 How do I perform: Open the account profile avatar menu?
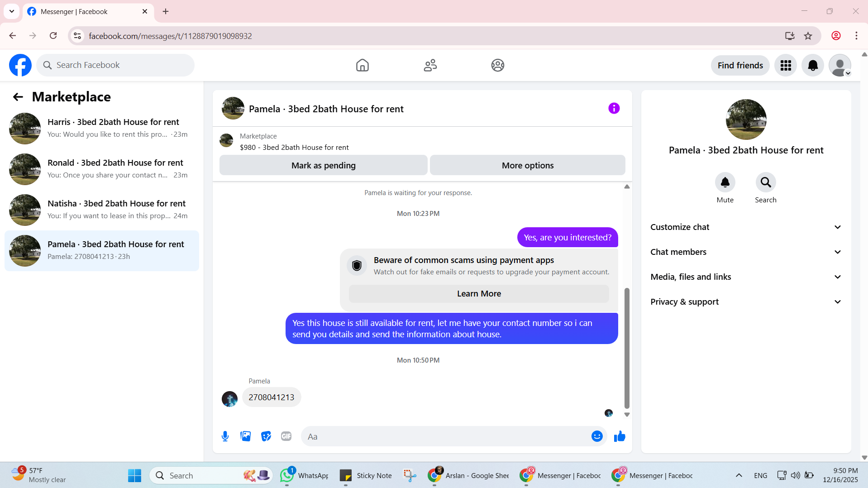click(x=840, y=66)
